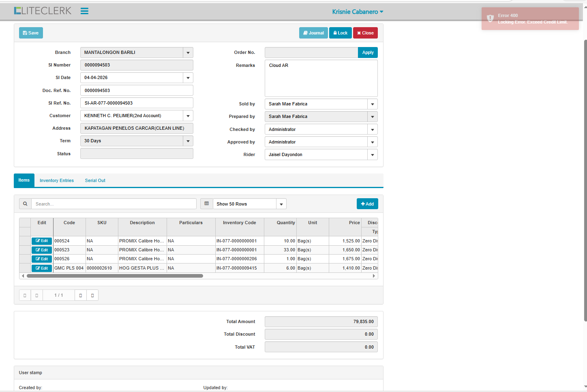Click into the Doc. Ref. No. field
Screen dimensions: 587x392
point(137,90)
